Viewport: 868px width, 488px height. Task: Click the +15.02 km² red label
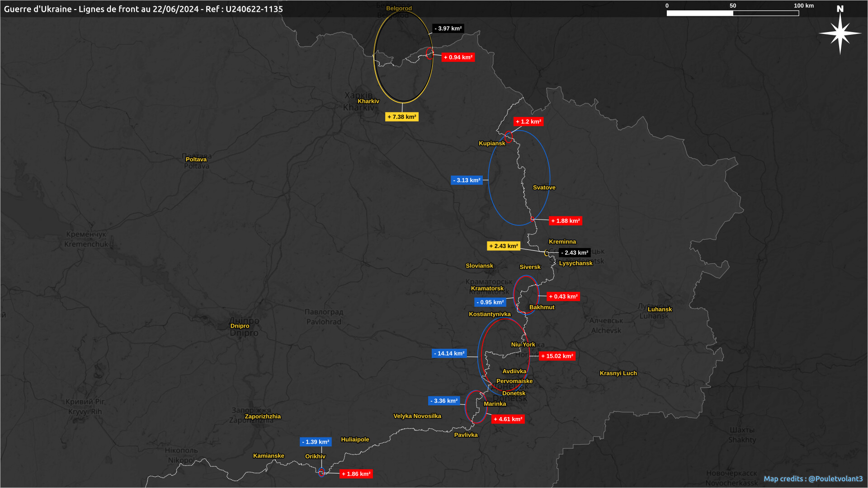click(557, 356)
